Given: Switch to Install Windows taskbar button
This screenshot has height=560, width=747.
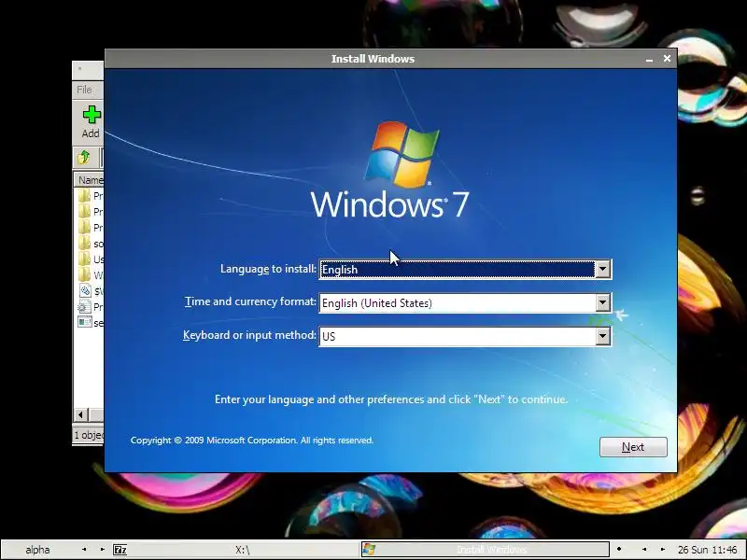Looking at the screenshot, I should 485,550.
